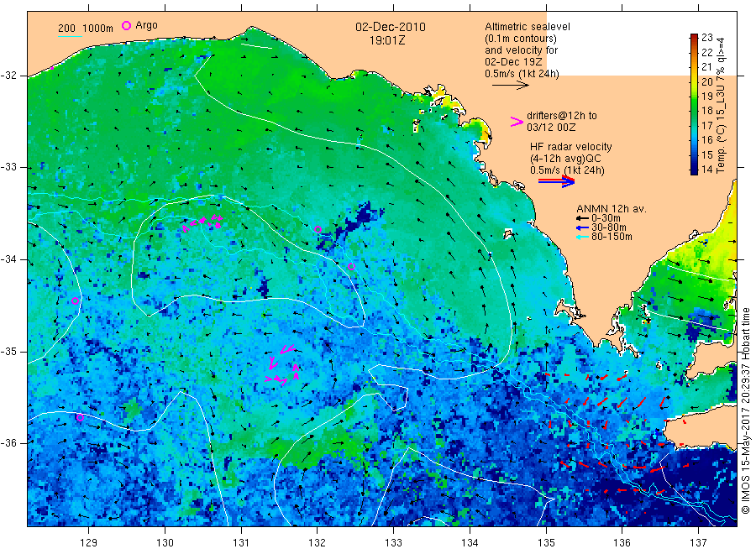Click the black 0-30m ANMN legend arrow
This screenshot has height=554, width=756.
(582, 218)
